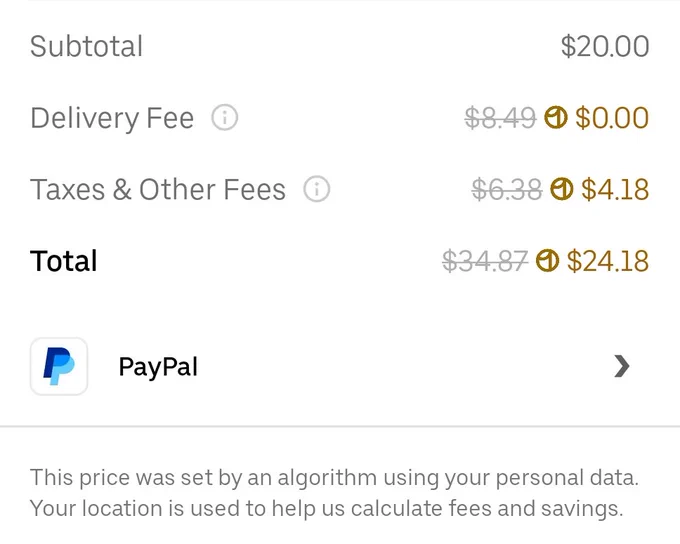
Task: Tap the Taxes & Other Fees info icon
Action: coord(317,189)
